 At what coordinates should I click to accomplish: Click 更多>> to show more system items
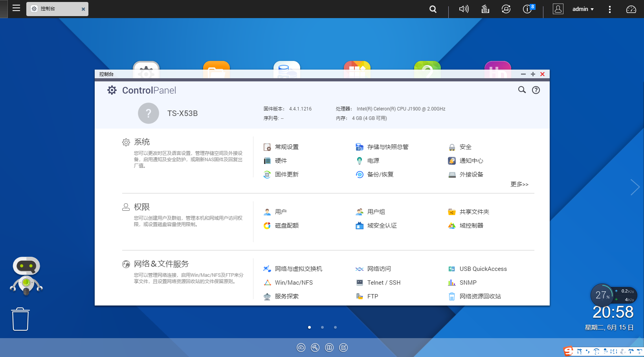pyautogui.click(x=519, y=184)
